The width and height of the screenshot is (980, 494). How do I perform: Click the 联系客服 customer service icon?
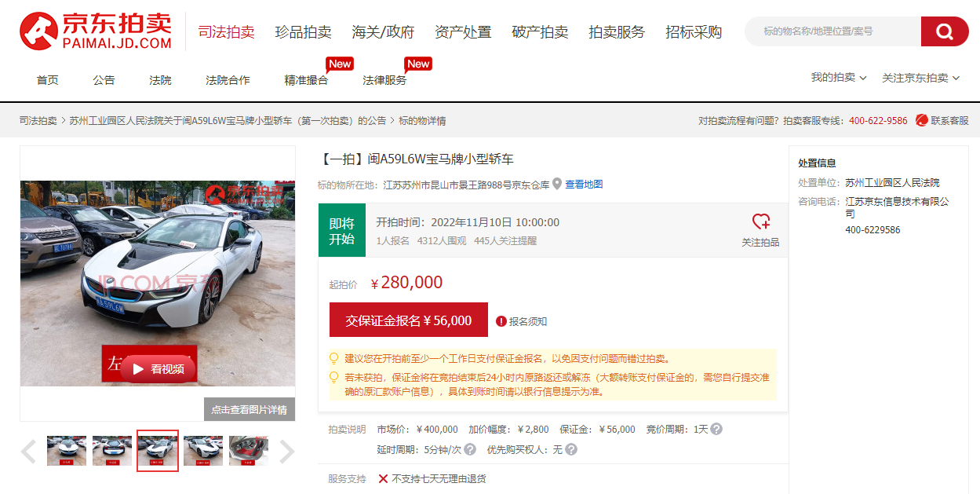[x=922, y=120]
